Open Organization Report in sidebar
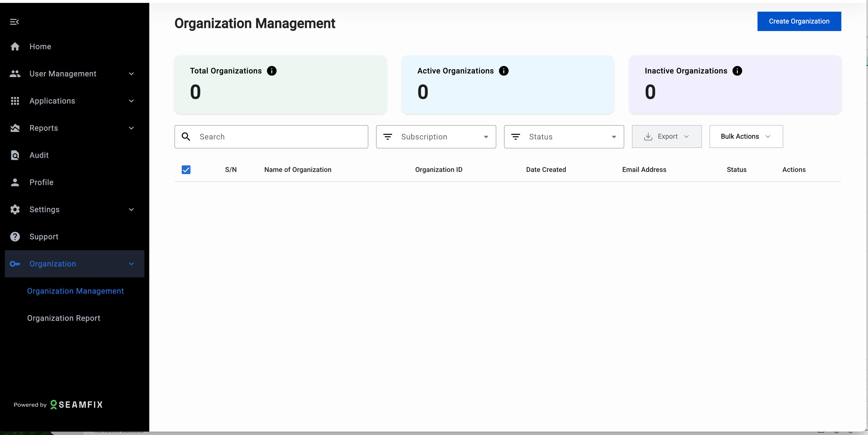The image size is (868, 435). coord(64,318)
